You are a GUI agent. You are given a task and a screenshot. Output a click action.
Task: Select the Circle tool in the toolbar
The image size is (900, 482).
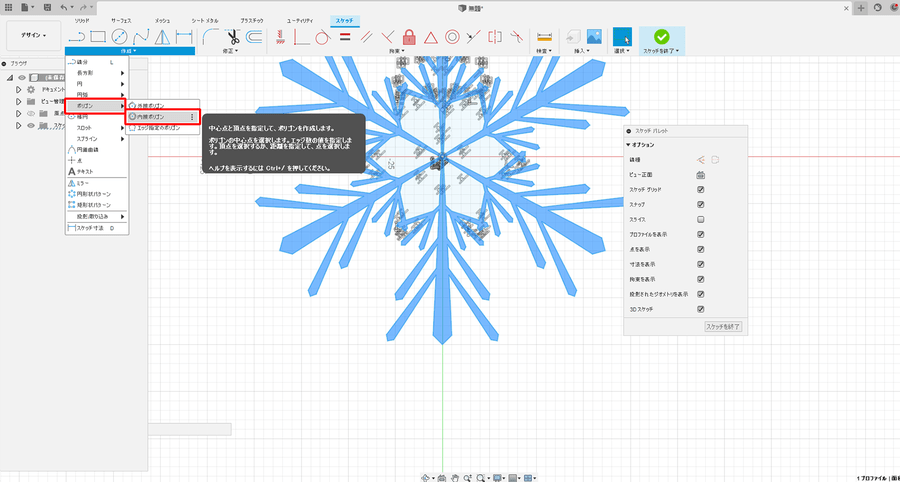click(x=119, y=37)
